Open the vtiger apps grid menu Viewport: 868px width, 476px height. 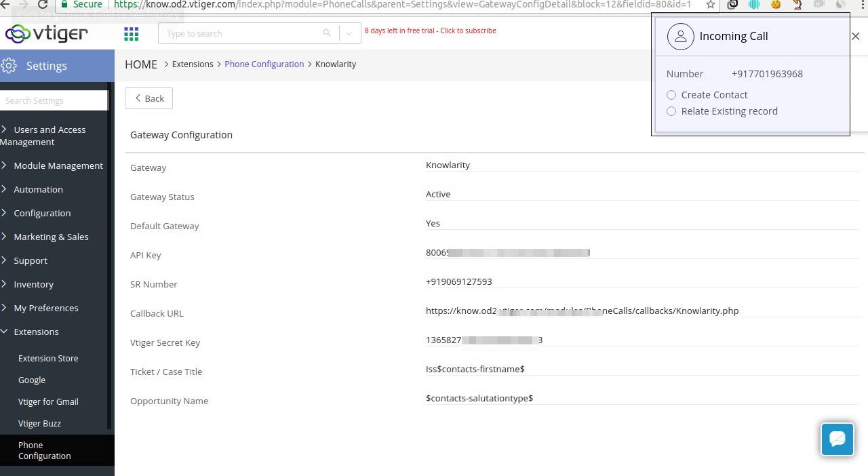pyautogui.click(x=132, y=33)
